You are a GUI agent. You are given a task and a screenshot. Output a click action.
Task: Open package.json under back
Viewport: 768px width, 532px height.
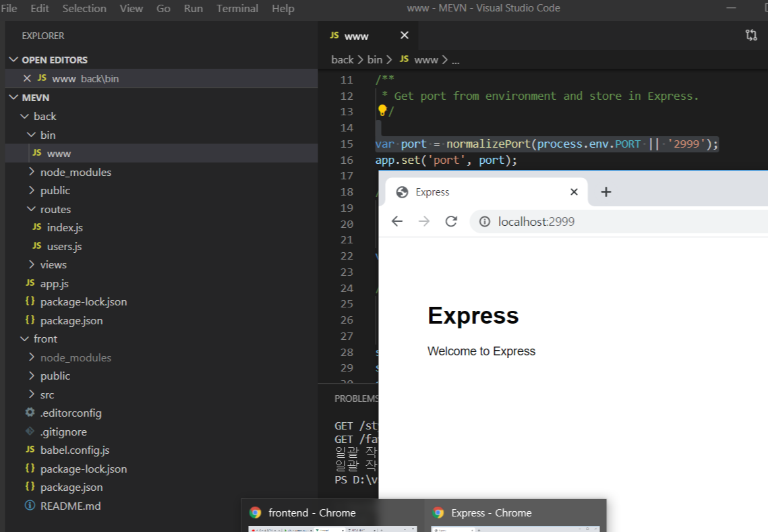tap(161, 320)
